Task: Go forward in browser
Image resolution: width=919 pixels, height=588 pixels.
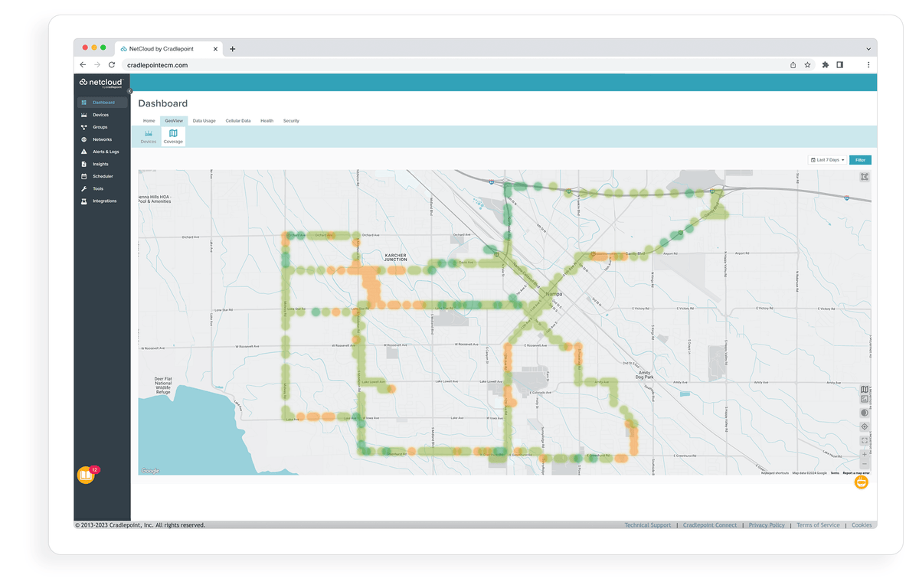Action: [97, 65]
